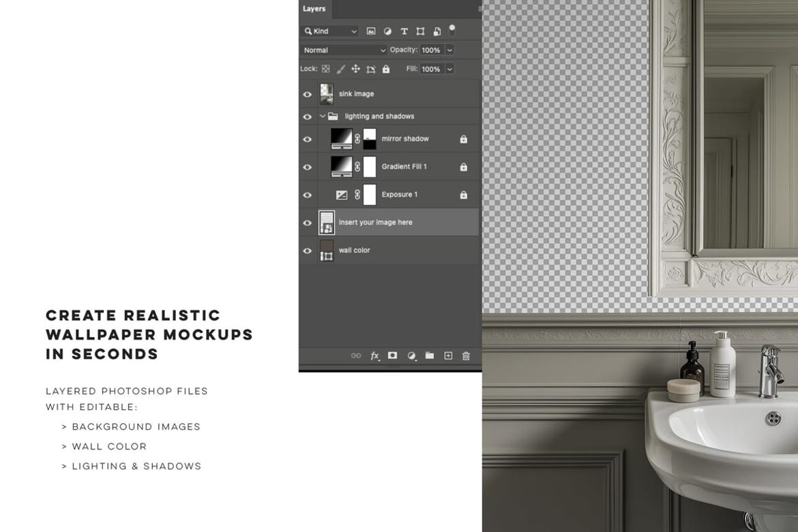Delete layer trash icon
Screen dimensions: 798x532
466,356
